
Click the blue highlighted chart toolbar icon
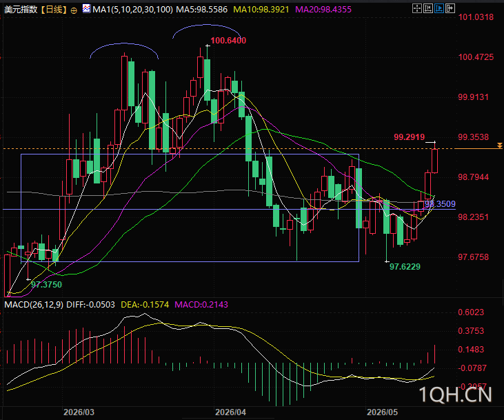439,8
